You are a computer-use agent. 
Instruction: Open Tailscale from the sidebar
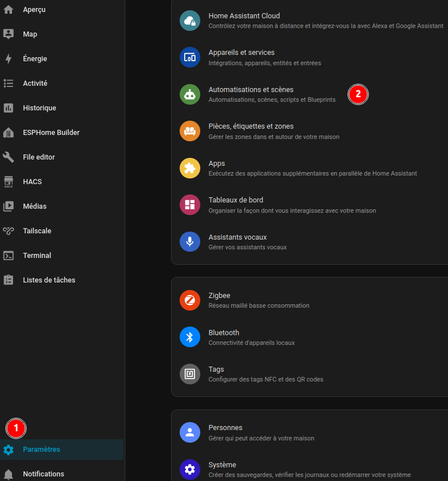(62, 230)
